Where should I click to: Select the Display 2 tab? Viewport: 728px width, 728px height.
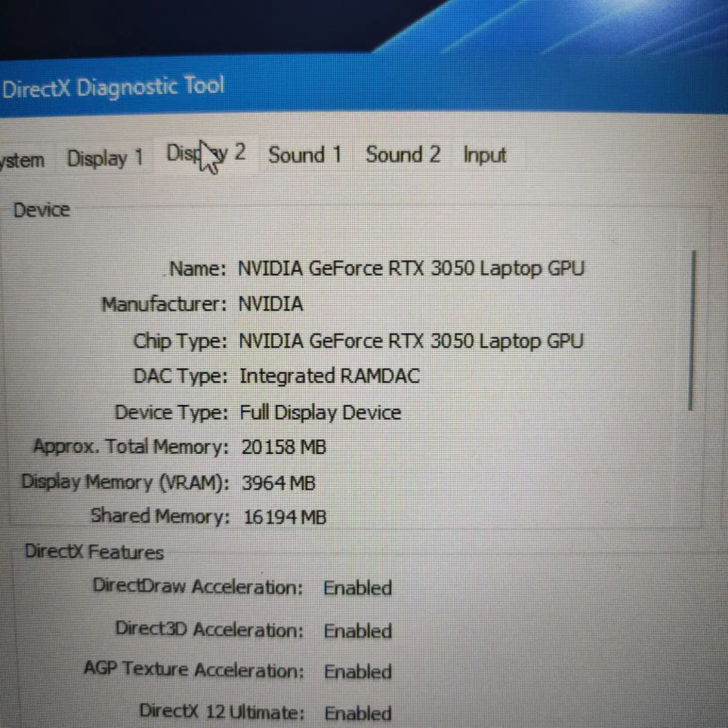point(206,154)
